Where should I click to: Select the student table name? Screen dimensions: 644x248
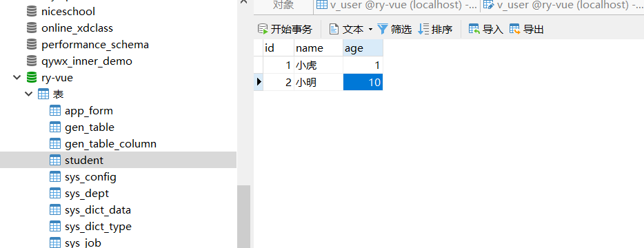[84, 160]
